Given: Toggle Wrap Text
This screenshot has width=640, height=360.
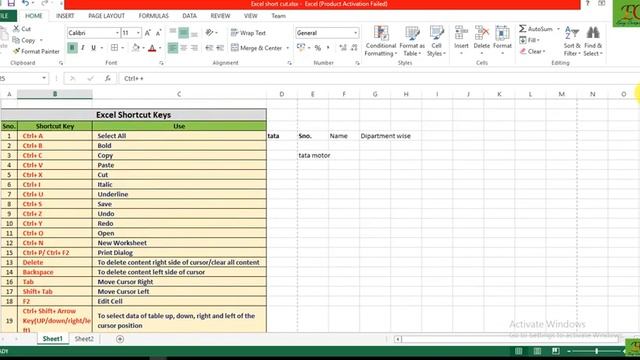Looking at the screenshot, I should 248,33.
